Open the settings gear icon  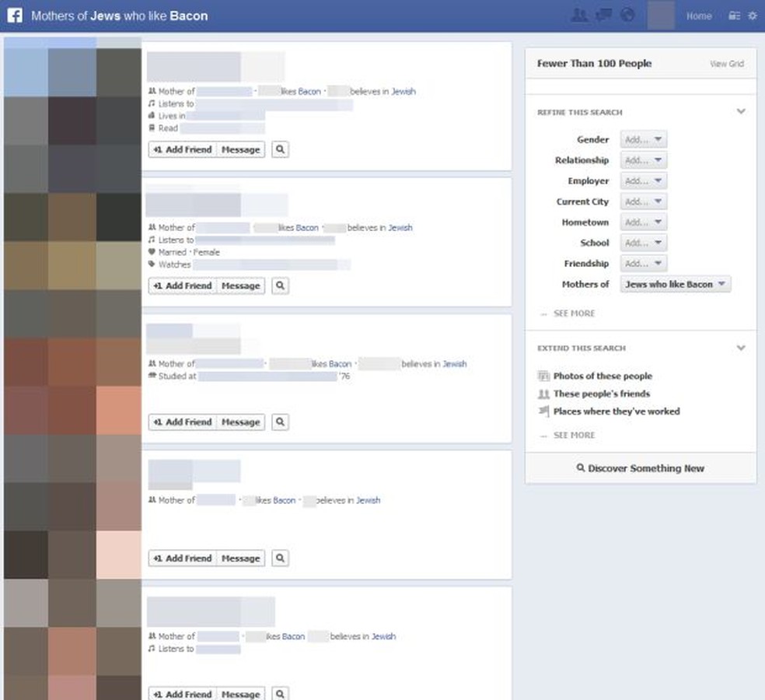pyautogui.click(x=751, y=16)
